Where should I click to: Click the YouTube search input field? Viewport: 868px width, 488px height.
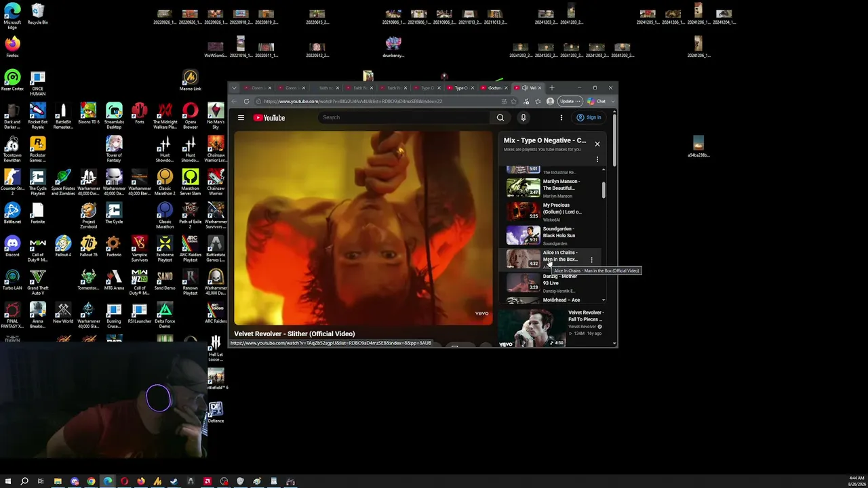tap(405, 118)
